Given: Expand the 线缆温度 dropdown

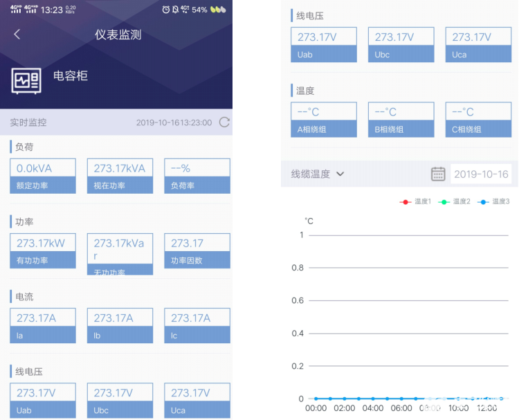Looking at the screenshot, I should (x=318, y=174).
